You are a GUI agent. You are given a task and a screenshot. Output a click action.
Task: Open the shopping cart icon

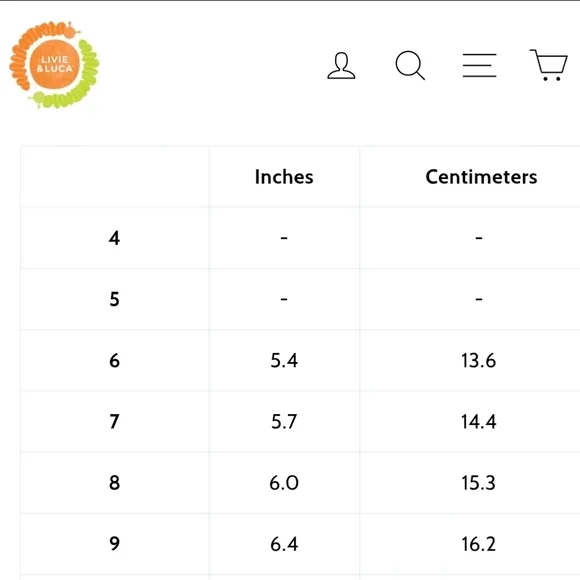(549, 65)
